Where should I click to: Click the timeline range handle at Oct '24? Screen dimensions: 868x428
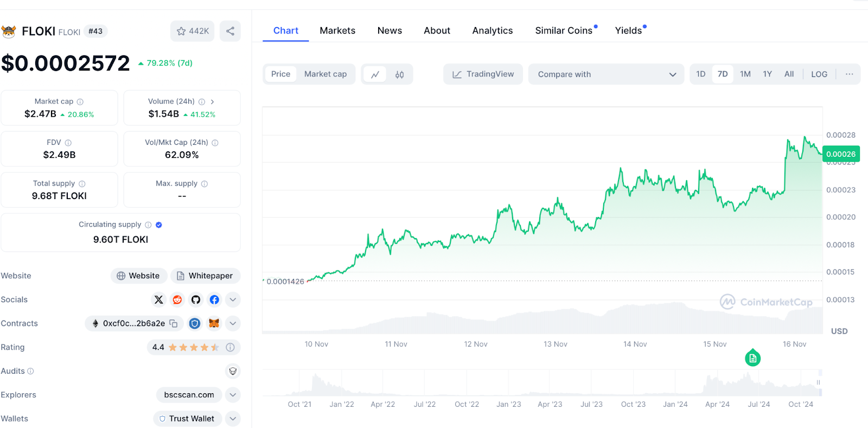tap(819, 382)
